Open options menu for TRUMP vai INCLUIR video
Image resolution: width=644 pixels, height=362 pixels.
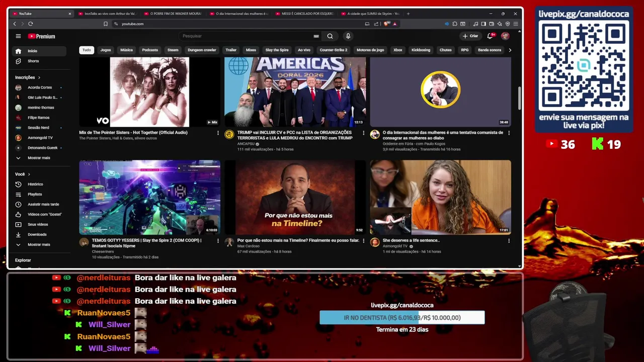click(363, 133)
